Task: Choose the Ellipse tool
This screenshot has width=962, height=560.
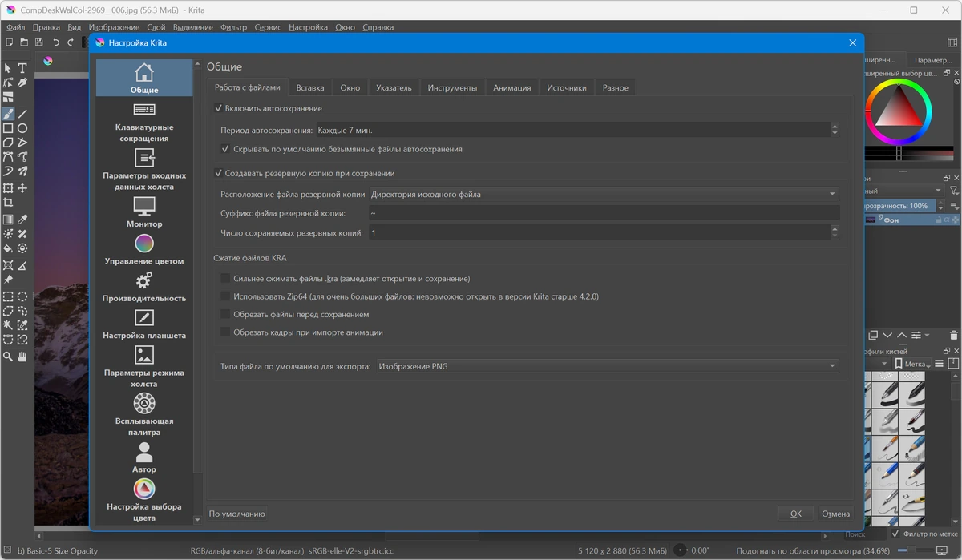Action: pos(23,128)
